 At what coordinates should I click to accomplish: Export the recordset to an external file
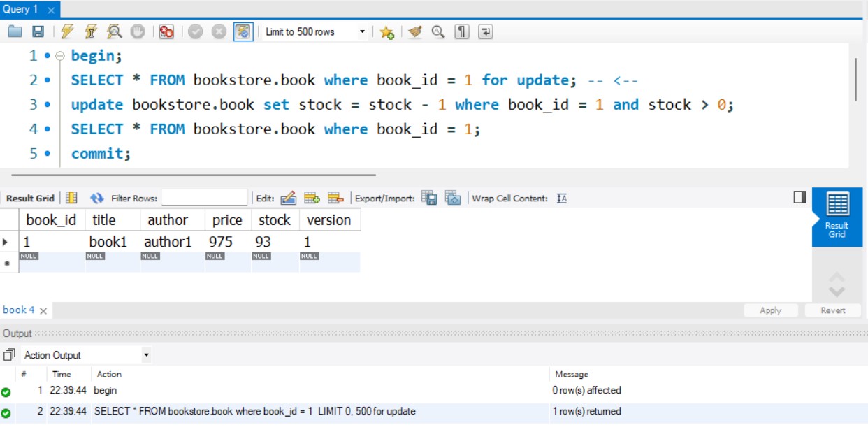pyautogui.click(x=429, y=198)
